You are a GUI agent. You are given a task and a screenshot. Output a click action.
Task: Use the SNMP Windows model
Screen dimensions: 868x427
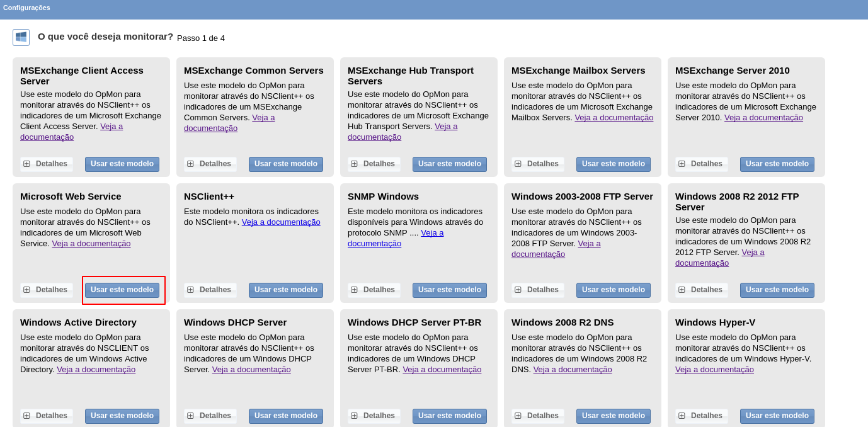[450, 290]
